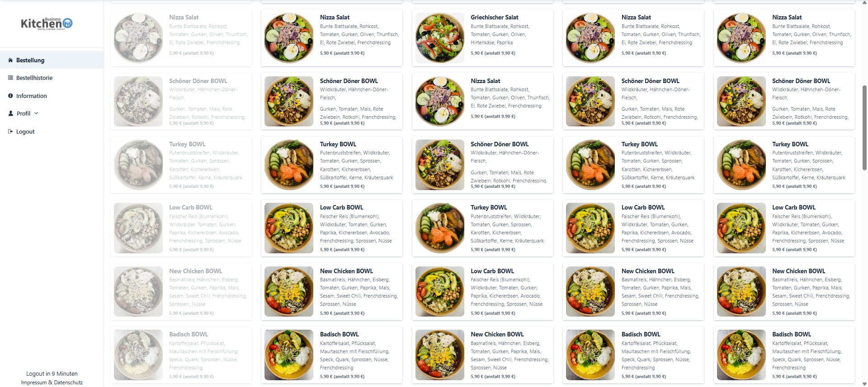Image resolution: width=868 pixels, height=387 pixels.
Task: Click the home icon beside Bestellung
Action: [x=10, y=60]
